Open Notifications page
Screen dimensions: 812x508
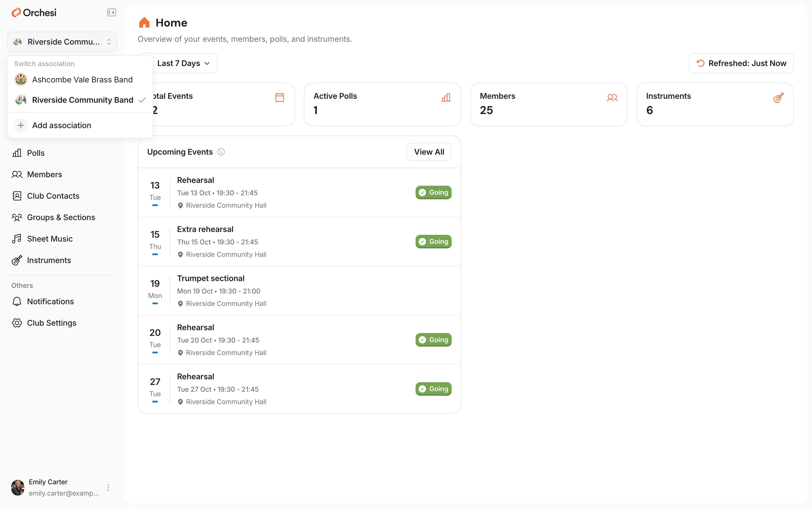(x=62, y=301)
